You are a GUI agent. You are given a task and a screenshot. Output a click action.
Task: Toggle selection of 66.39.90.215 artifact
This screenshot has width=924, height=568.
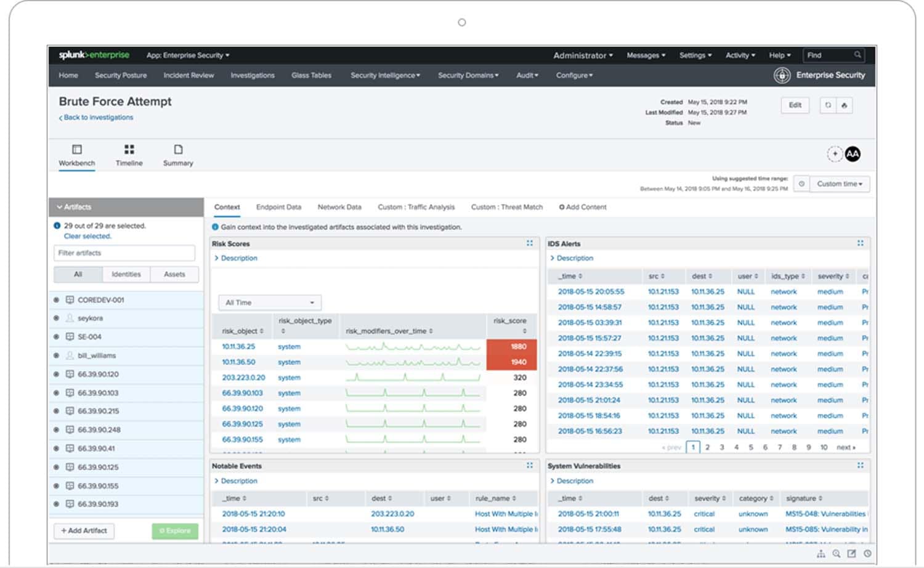[x=56, y=411]
